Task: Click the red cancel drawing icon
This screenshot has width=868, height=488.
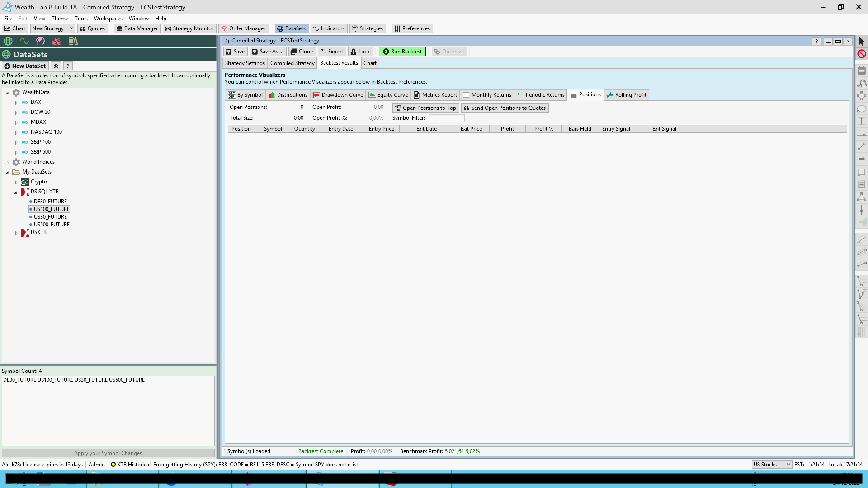Action: (862, 54)
